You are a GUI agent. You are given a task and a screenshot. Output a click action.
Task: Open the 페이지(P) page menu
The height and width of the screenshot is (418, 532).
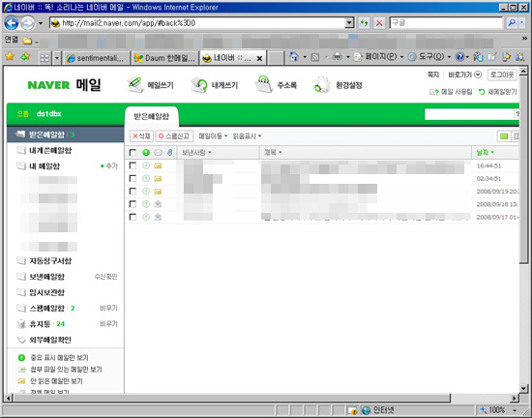click(x=378, y=57)
